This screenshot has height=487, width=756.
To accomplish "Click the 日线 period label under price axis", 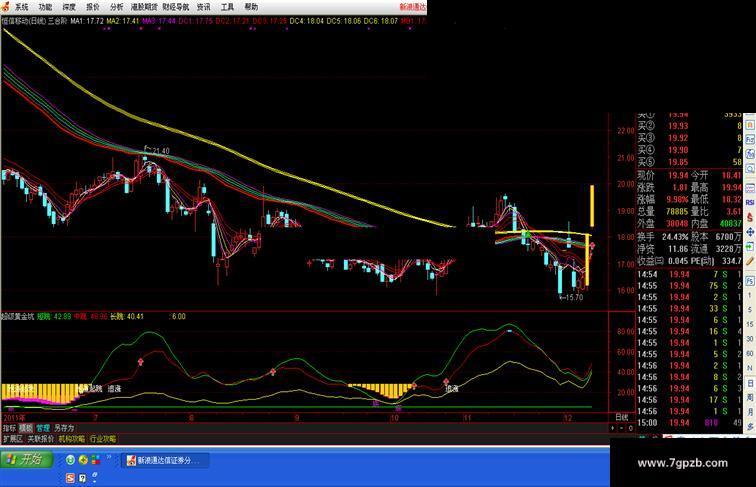I will coord(621,417).
